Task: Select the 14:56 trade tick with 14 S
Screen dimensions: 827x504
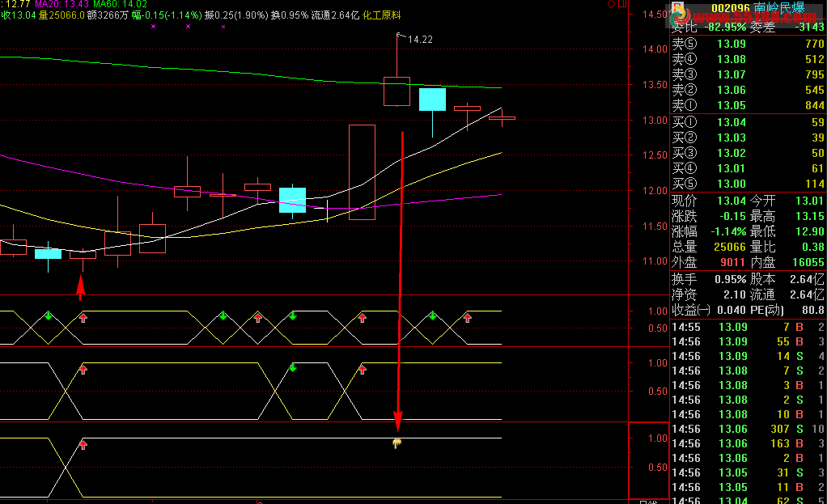Action: tap(748, 357)
